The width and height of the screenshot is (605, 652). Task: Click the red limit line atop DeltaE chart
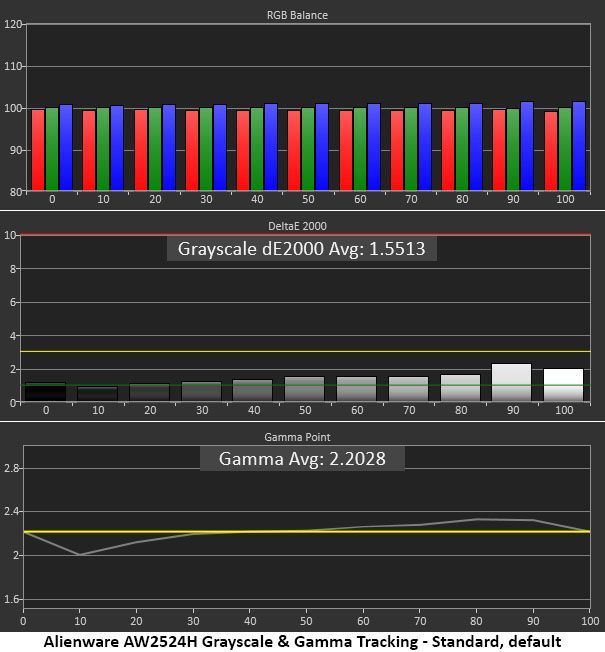[x=306, y=235]
